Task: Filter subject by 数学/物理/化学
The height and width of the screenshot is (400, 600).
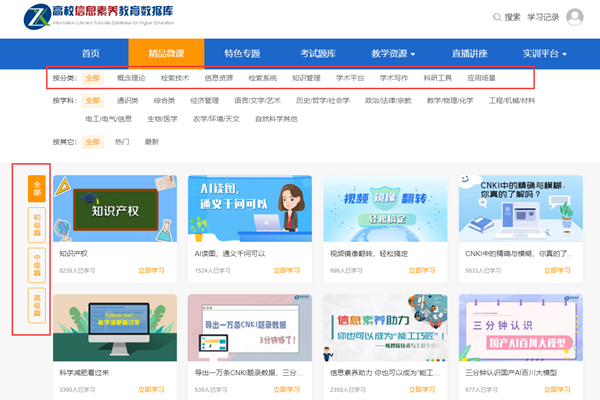Action: (x=450, y=101)
